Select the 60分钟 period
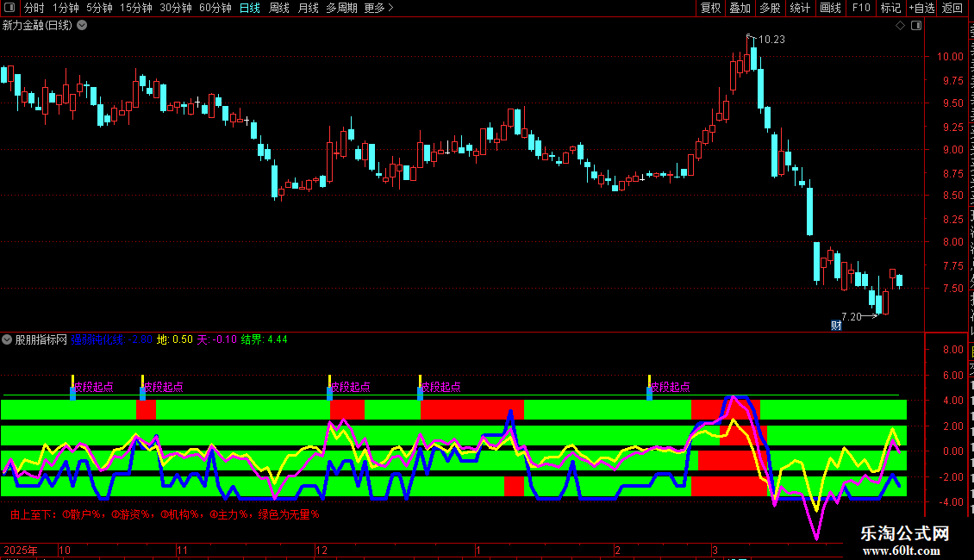The width and height of the screenshot is (974, 560). click(215, 8)
